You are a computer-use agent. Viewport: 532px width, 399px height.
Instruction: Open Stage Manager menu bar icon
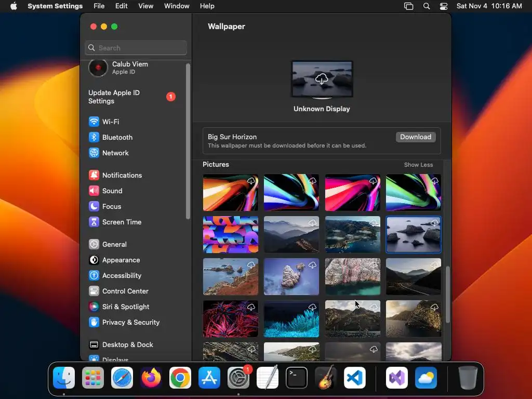[x=408, y=6]
